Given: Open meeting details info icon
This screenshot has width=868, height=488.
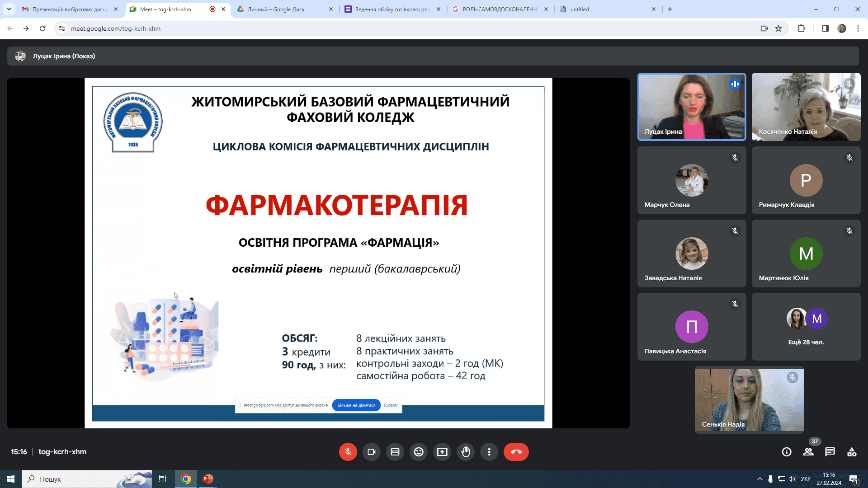Looking at the screenshot, I should (787, 452).
